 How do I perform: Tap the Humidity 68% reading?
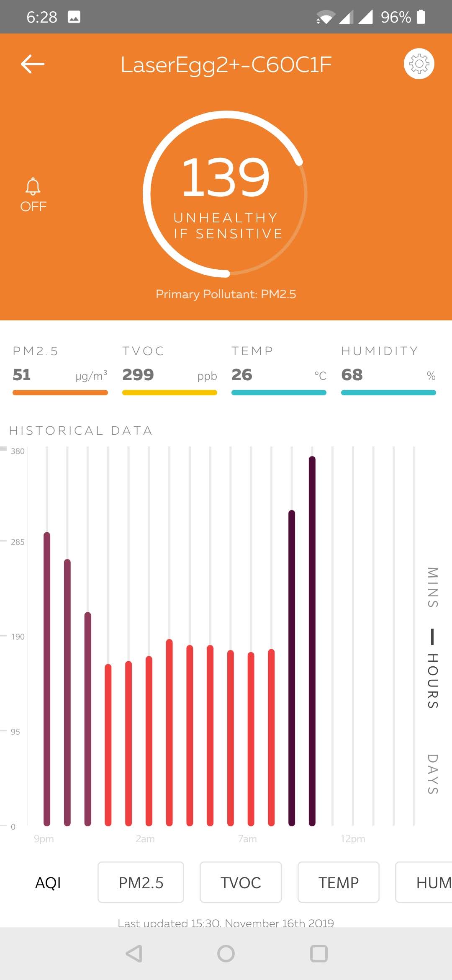pos(388,374)
